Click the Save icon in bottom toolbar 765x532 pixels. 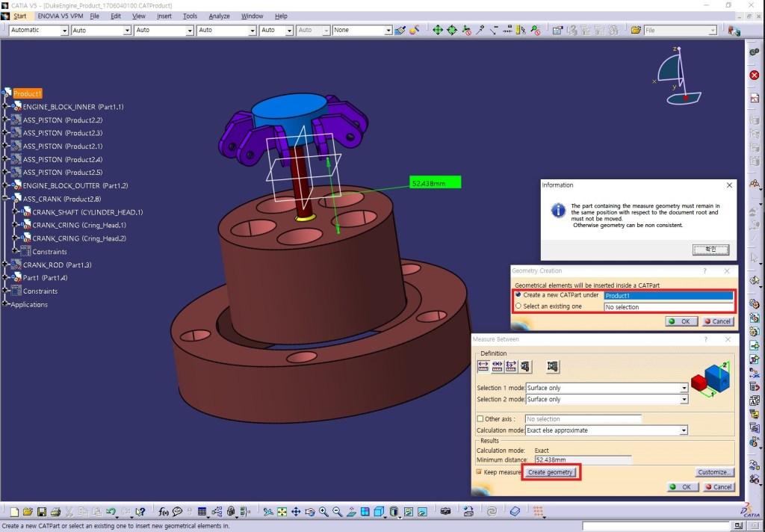pos(42,512)
